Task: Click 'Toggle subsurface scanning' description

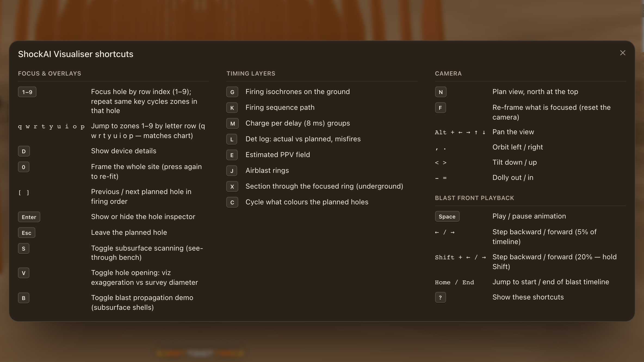Action: 147,253
